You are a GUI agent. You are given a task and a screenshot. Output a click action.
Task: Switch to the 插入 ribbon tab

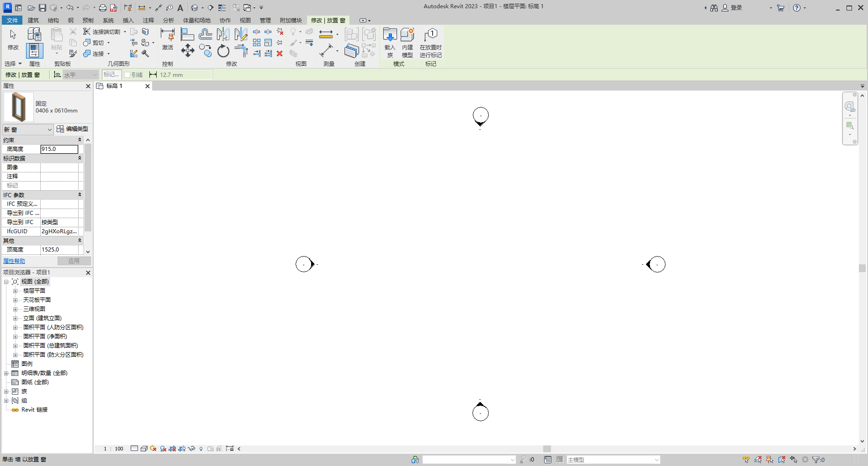127,20
